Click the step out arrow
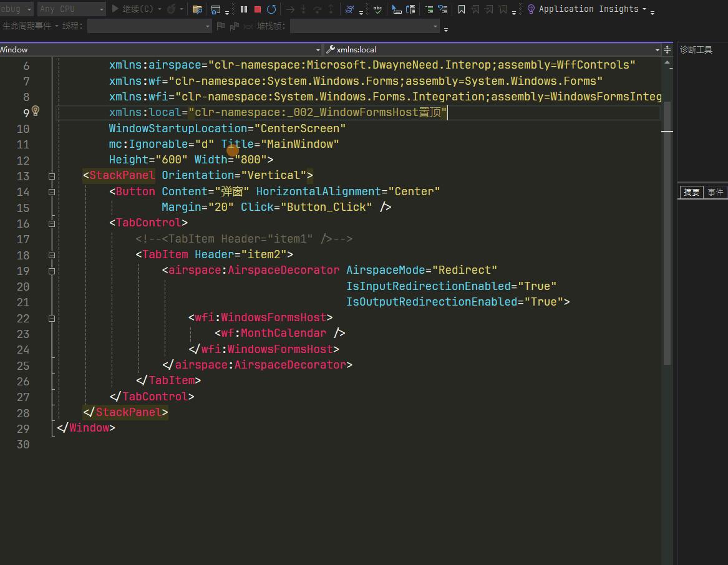The width and height of the screenshot is (728, 565). 331,9
